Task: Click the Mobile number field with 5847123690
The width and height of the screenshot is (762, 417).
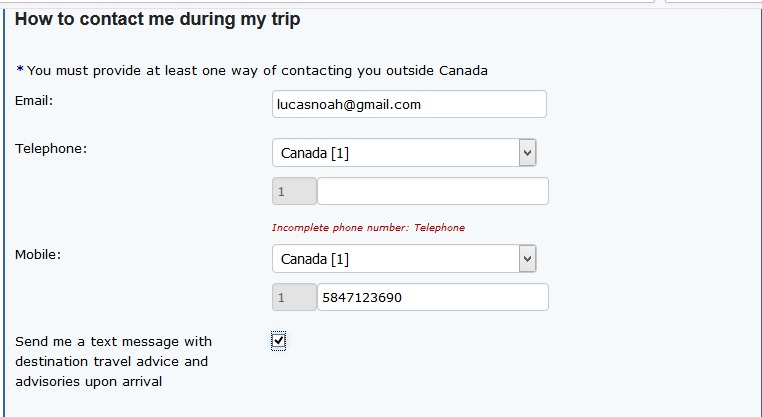Action: pyautogui.click(x=432, y=297)
